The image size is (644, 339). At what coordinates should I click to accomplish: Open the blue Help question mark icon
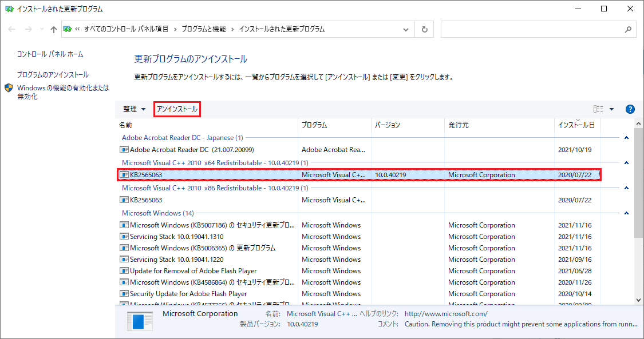coord(630,109)
